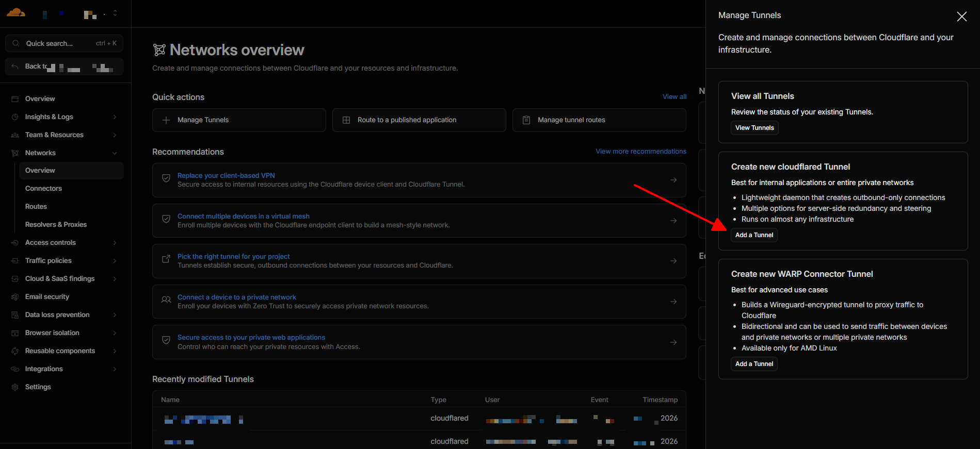Open Resolvers & Proxies page
Screen dimensions: 980x449
(56, 225)
